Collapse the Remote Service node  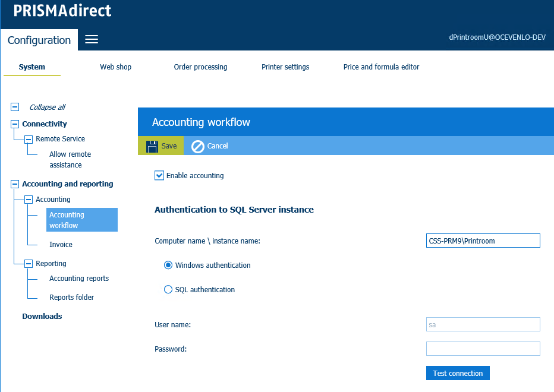point(29,139)
